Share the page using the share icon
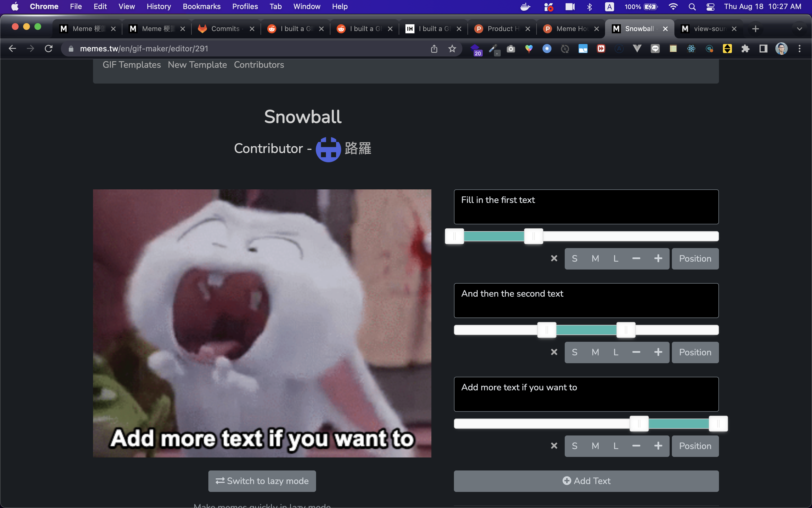The width and height of the screenshot is (812, 508). click(x=434, y=49)
